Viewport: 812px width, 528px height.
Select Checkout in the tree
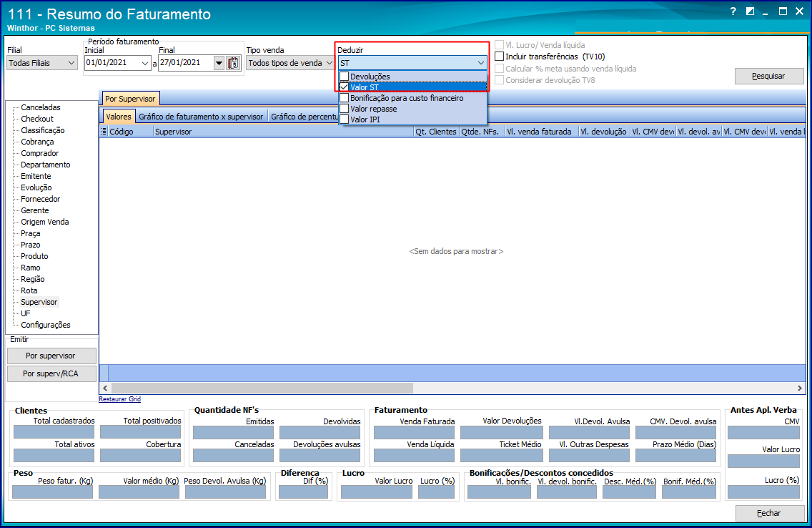[x=36, y=119]
